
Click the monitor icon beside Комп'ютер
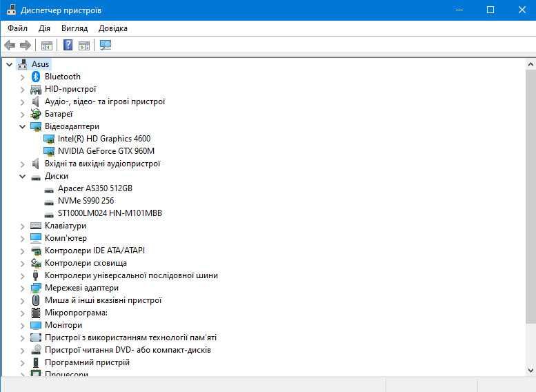[x=36, y=238]
